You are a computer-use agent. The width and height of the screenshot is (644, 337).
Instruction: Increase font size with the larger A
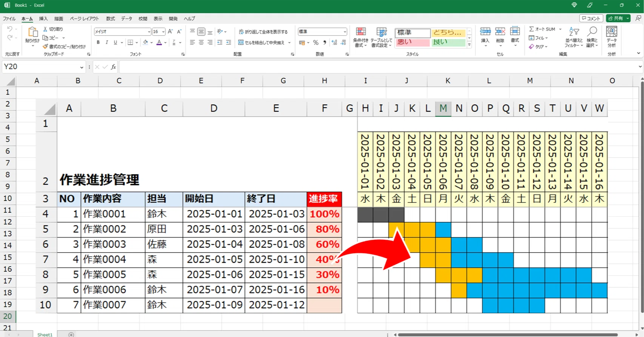coord(170,32)
